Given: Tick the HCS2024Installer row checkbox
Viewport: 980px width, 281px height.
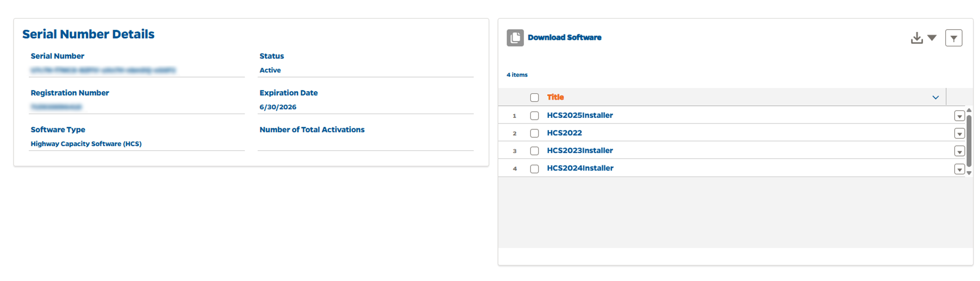Looking at the screenshot, I should pos(534,169).
